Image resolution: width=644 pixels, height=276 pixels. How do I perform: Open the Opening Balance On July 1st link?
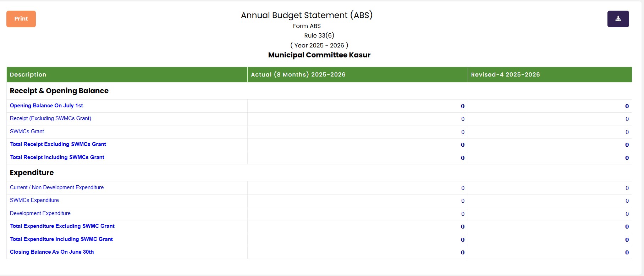click(x=46, y=106)
